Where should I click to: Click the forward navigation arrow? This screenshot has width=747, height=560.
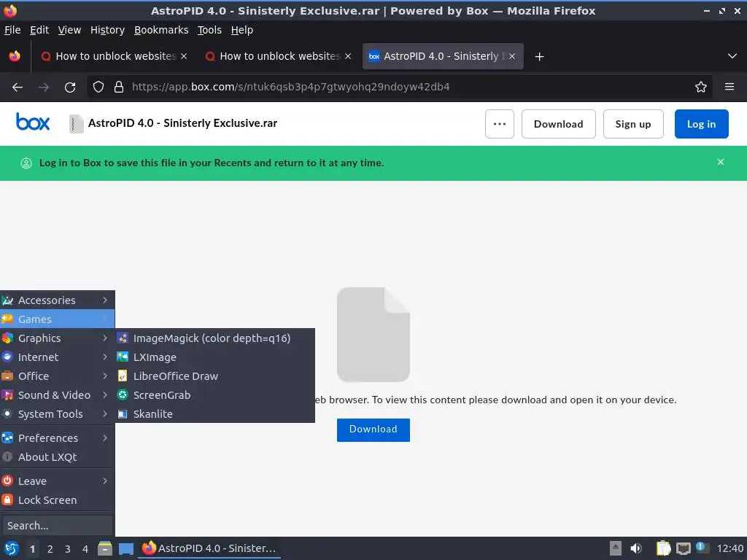[x=44, y=87]
